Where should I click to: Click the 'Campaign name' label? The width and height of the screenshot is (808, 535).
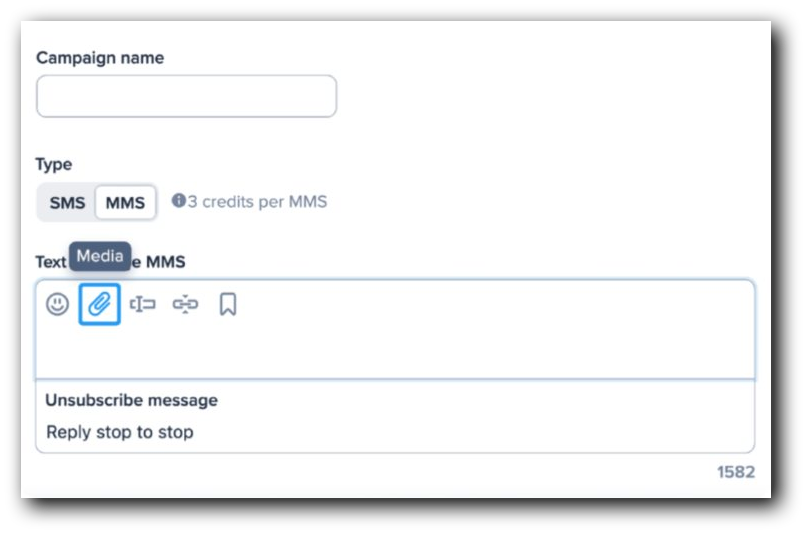pos(100,58)
